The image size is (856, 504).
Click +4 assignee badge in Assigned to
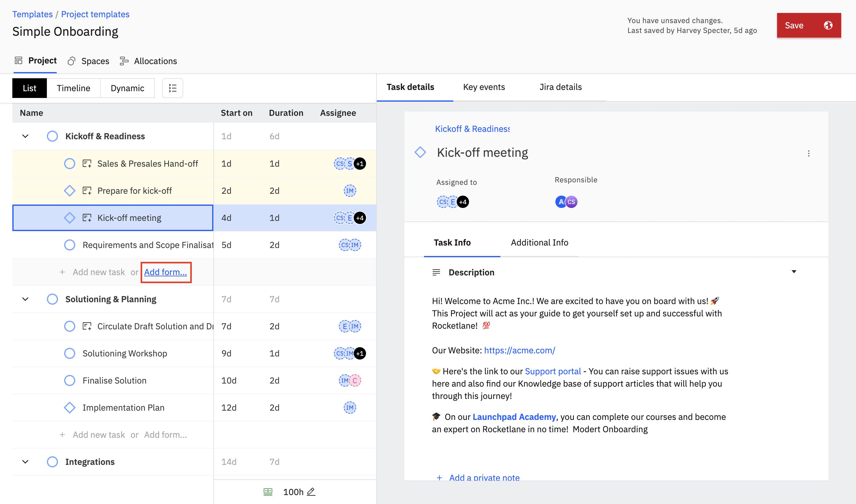463,202
